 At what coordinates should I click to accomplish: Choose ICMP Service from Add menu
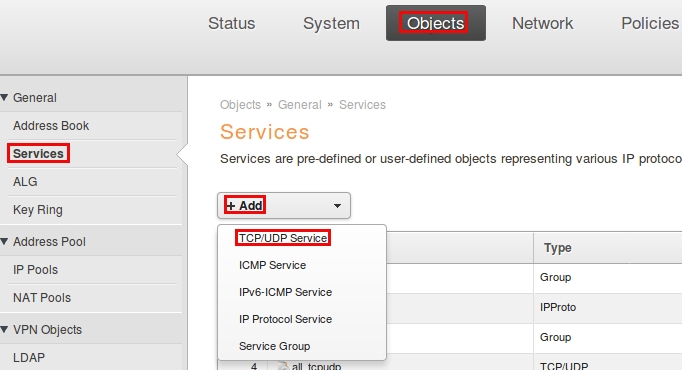[x=272, y=265]
